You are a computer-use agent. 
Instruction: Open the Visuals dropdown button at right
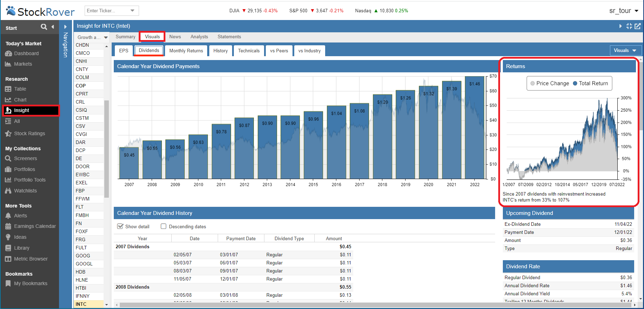tap(625, 50)
